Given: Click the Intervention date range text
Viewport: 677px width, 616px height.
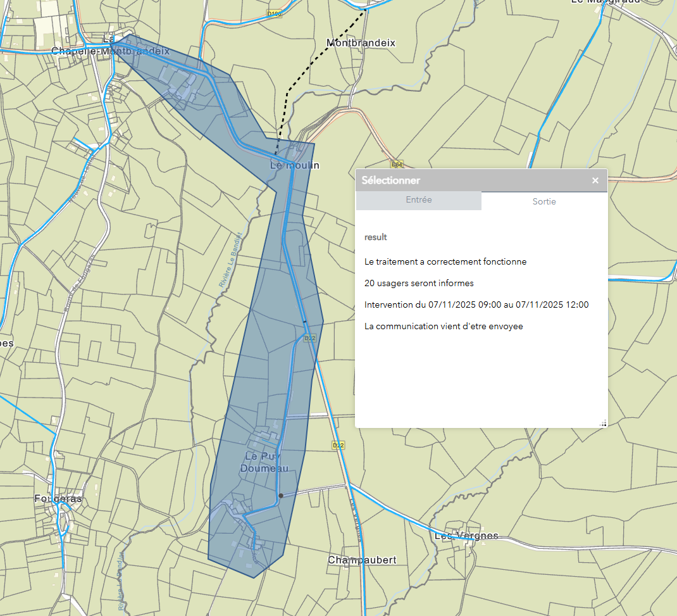Looking at the screenshot, I should [476, 305].
